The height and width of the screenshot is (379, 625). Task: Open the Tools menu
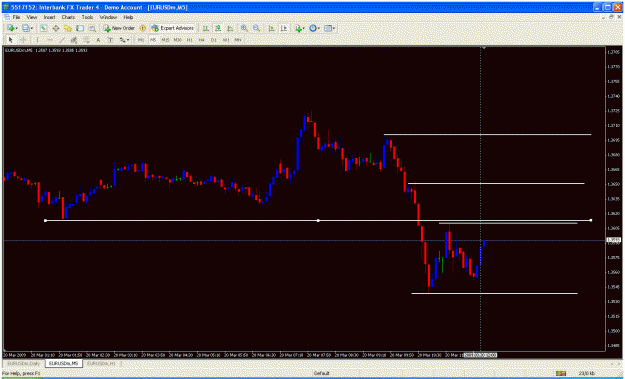(87, 18)
